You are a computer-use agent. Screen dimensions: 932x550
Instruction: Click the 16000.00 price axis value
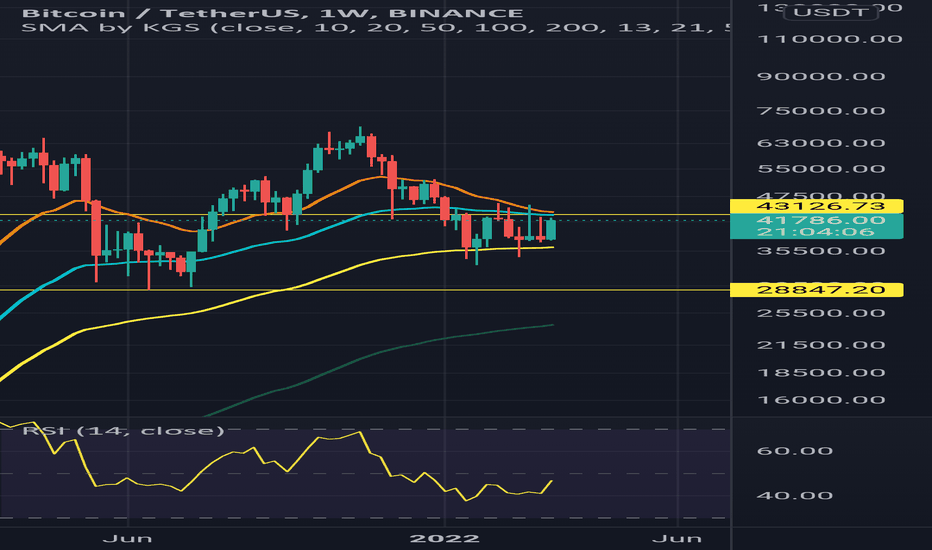click(x=821, y=400)
